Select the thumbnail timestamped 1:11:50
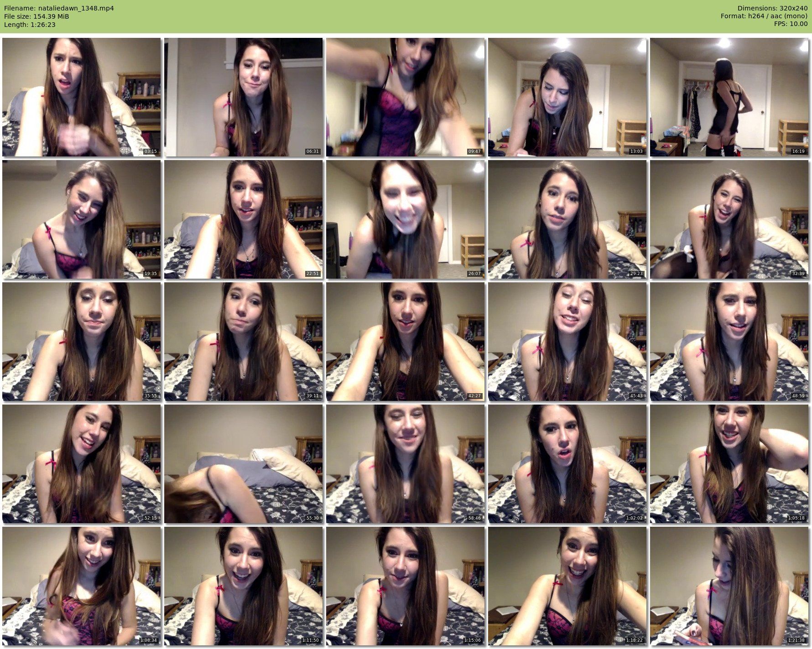 243,586
